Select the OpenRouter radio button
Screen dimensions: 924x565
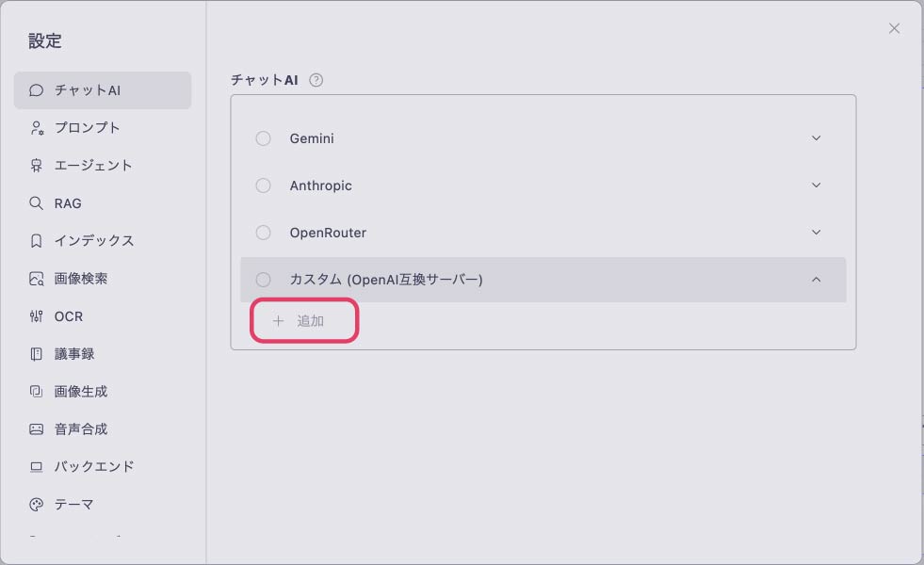point(263,233)
